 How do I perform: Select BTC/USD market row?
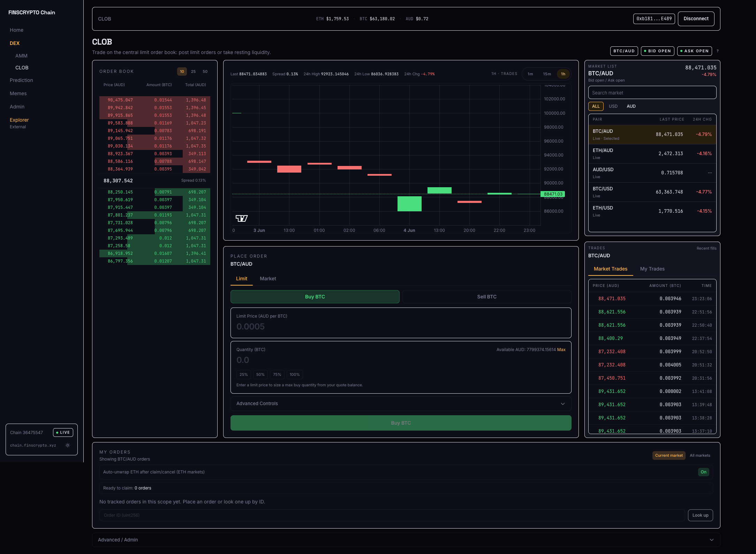[x=652, y=192]
